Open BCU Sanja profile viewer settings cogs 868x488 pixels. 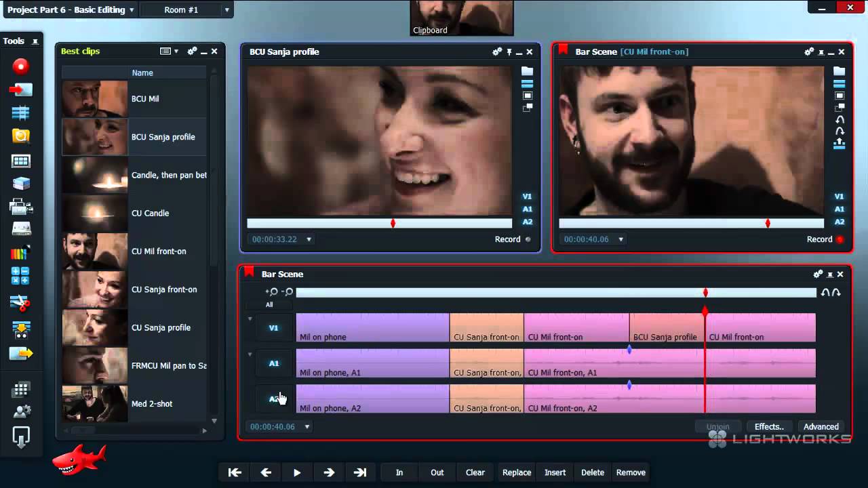(497, 52)
